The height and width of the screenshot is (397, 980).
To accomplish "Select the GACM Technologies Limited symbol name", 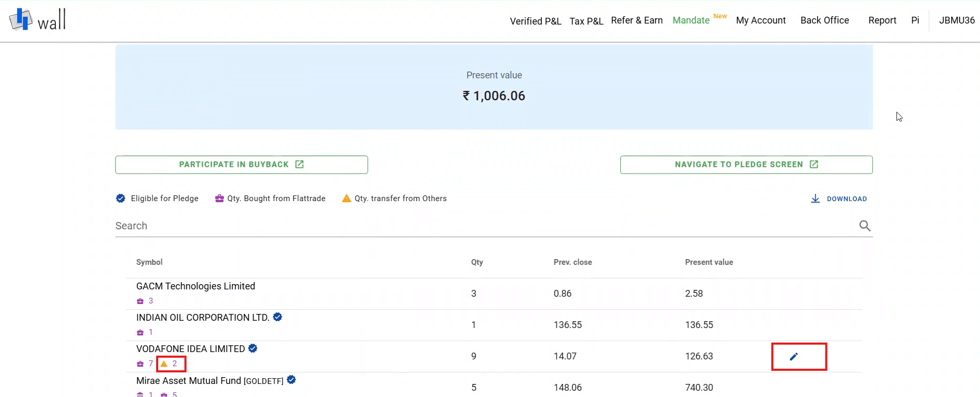I will pyautogui.click(x=196, y=286).
